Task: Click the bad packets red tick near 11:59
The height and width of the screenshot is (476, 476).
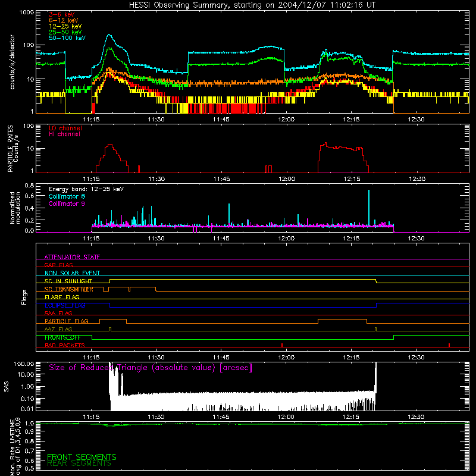Action: (x=282, y=345)
